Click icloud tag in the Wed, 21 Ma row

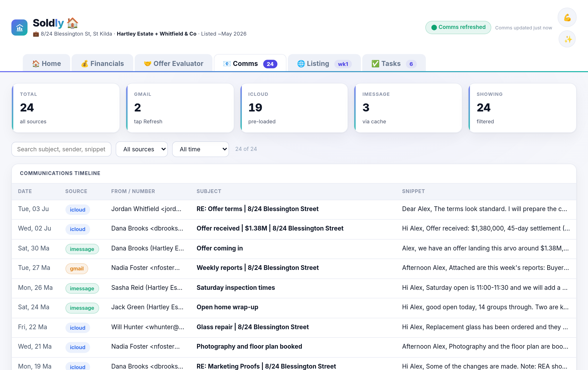click(x=78, y=347)
